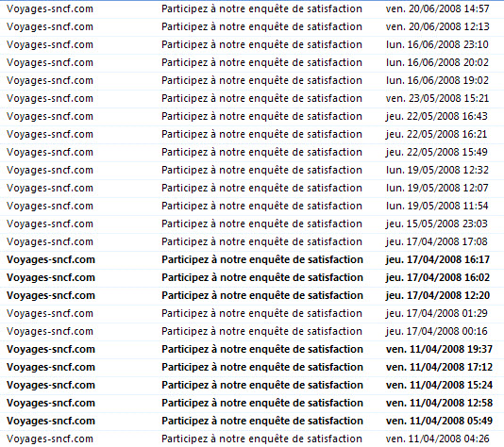
Task: Select the message received 20/06/2008 12:13
Action: pyautogui.click(x=252, y=27)
